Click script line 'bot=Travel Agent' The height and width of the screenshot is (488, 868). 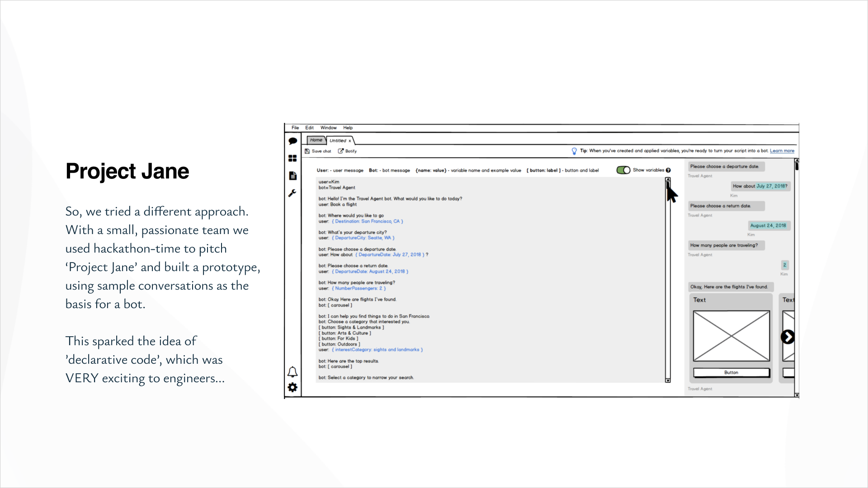[337, 188]
